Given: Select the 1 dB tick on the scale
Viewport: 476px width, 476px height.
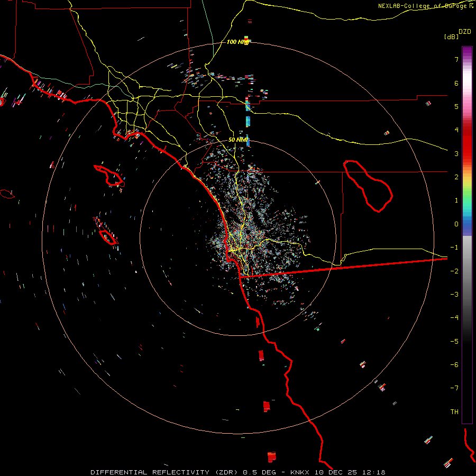Looking at the screenshot, I should click(456, 200).
